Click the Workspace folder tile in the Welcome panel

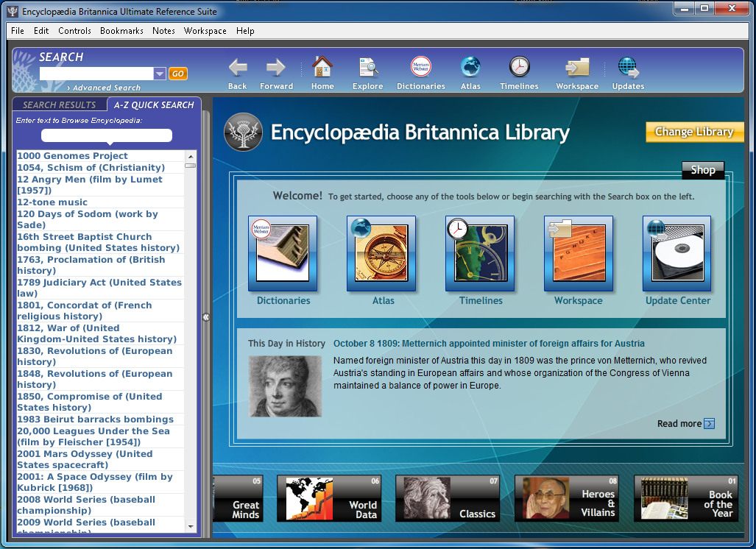(579, 253)
